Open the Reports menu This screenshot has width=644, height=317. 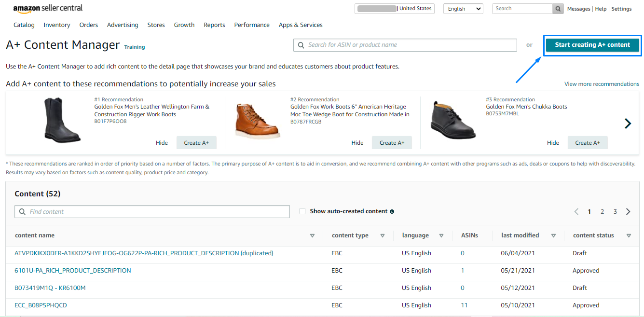click(214, 25)
